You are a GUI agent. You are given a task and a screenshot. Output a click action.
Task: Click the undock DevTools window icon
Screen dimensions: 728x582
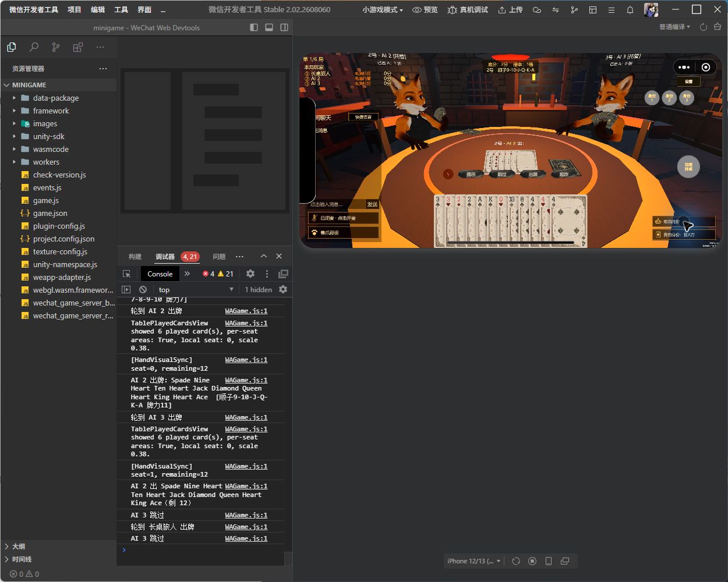point(284,274)
